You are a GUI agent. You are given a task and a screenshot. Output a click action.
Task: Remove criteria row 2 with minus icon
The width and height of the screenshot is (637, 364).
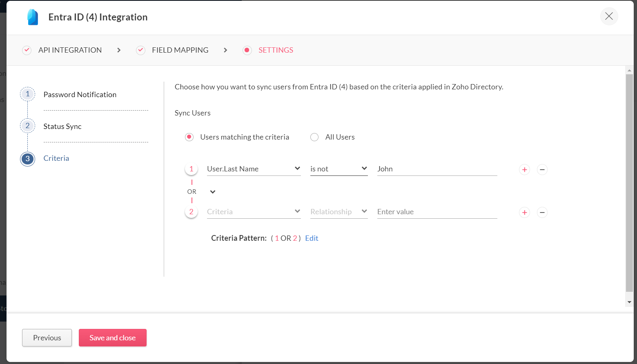542,212
